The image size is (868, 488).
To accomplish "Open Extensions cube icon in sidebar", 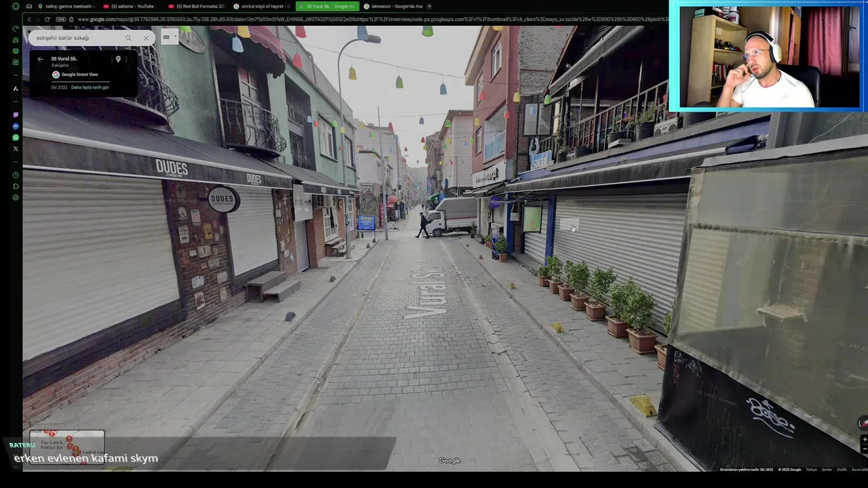I will (16, 186).
